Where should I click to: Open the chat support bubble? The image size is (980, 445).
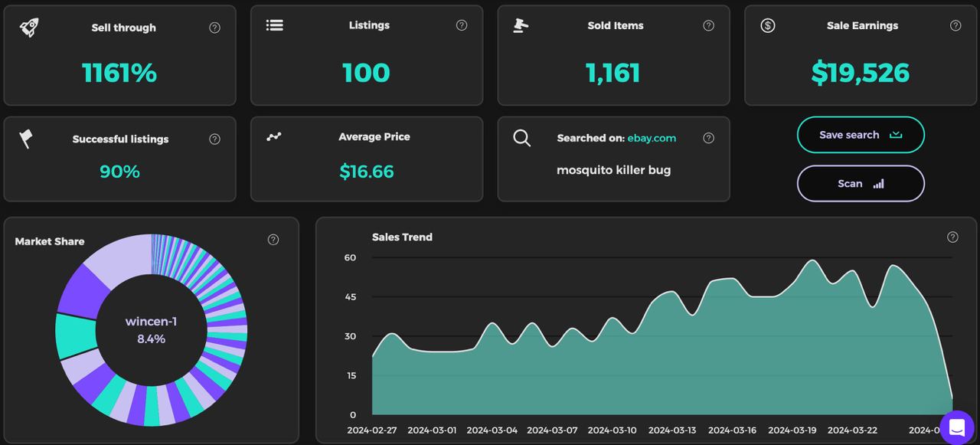[x=956, y=427]
